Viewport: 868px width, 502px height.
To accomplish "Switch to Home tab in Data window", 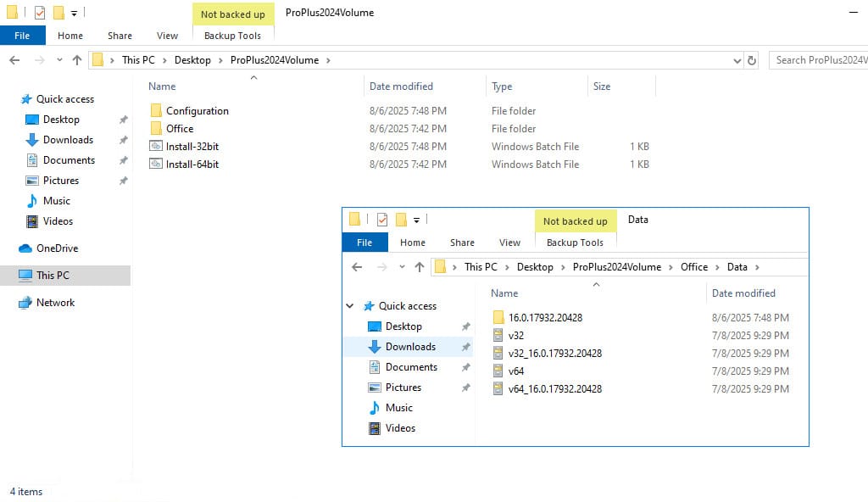I will click(x=413, y=243).
